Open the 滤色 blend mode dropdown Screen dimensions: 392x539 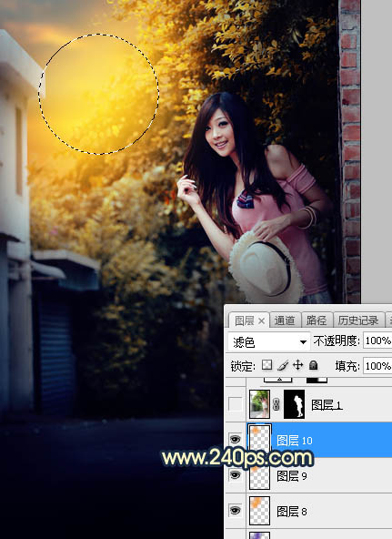[269, 341]
